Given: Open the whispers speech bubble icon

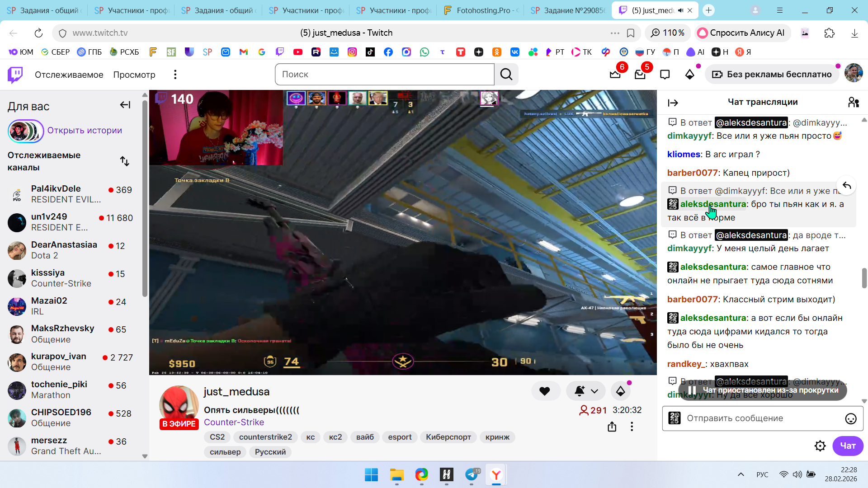Looking at the screenshot, I should tap(665, 75).
